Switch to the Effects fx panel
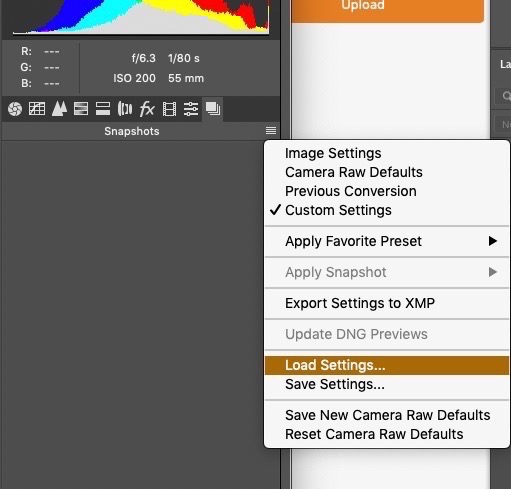 [147, 109]
